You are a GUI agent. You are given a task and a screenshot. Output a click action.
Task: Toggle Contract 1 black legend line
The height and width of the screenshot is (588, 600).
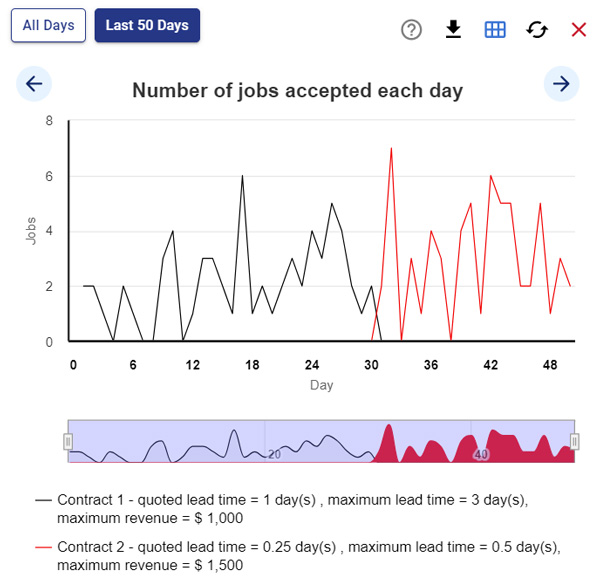pyautogui.click(x=43, y=500)
